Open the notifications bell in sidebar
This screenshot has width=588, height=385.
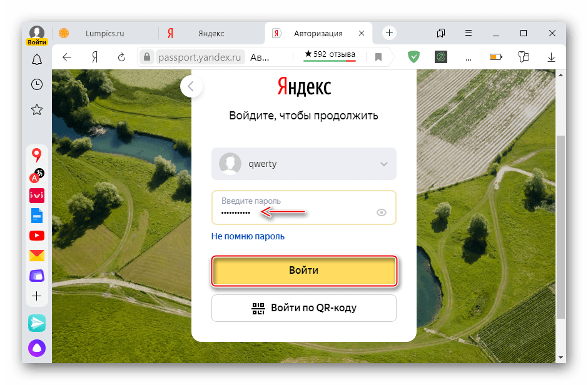coord(37,60)
